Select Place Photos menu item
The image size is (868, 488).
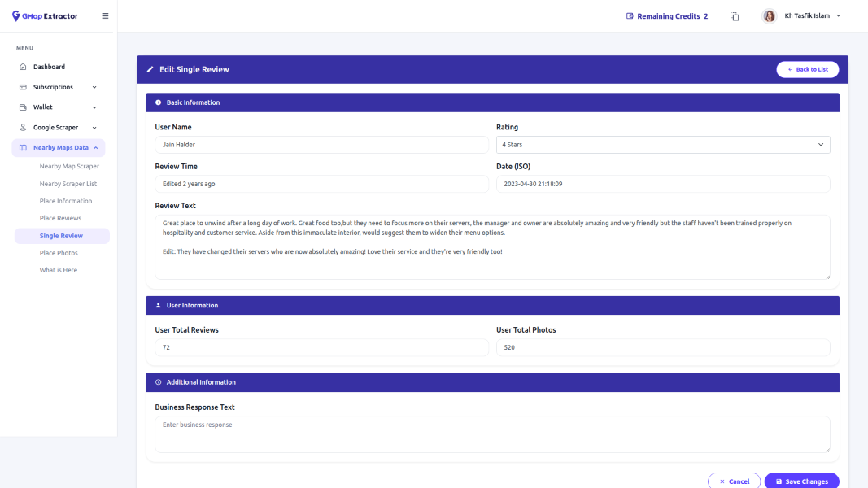(59, 253)
